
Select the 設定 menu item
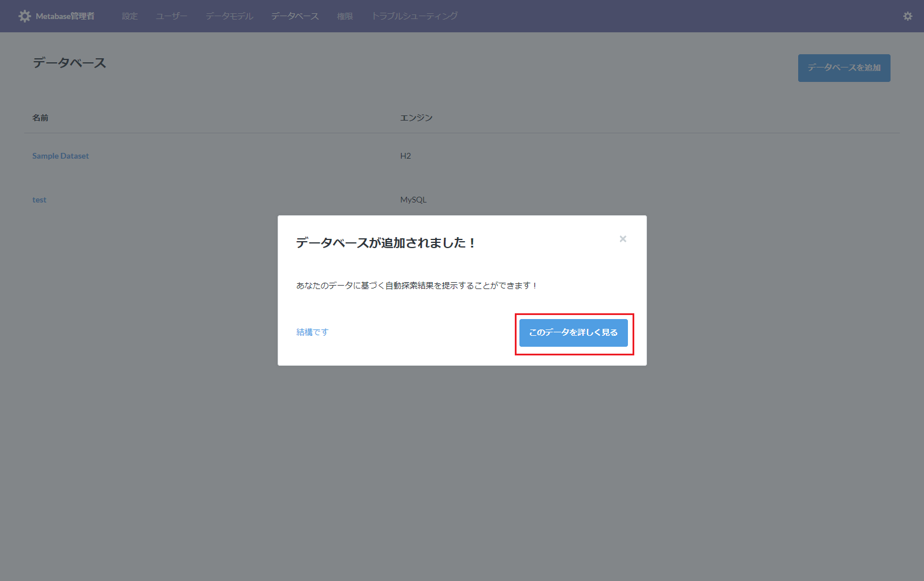coord(129,16)
